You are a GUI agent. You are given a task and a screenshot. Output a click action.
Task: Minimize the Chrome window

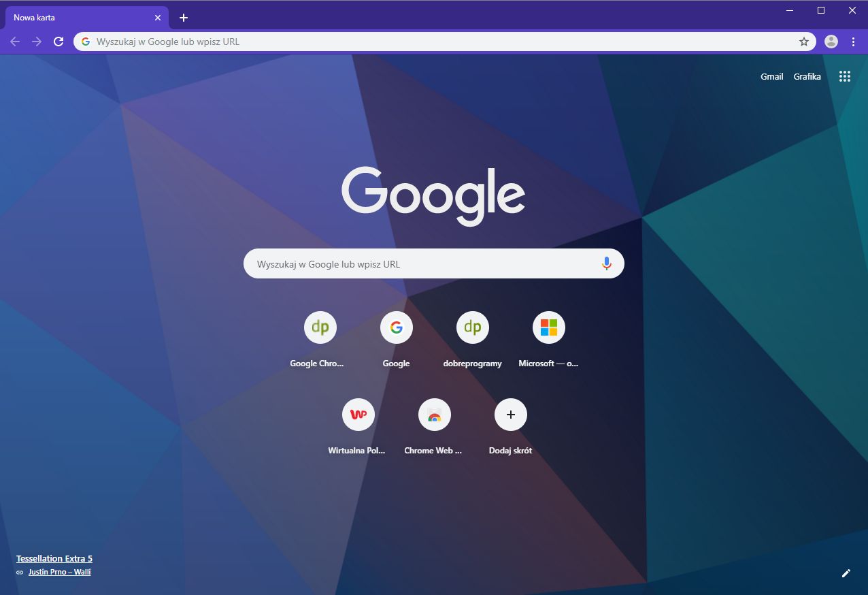click(790, 10)
